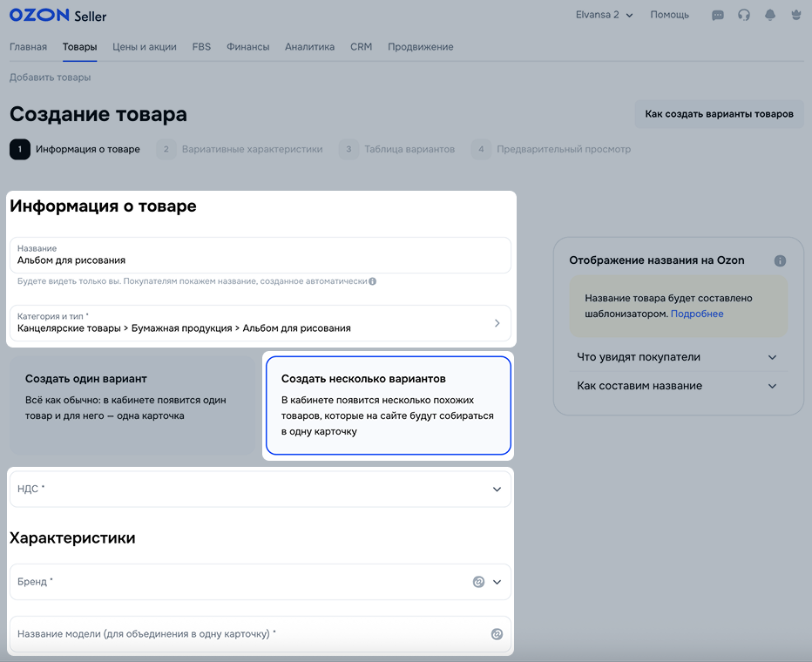Click step Предварительный просмотр
This screenshot has height=662, width=812.
[551, 149]
